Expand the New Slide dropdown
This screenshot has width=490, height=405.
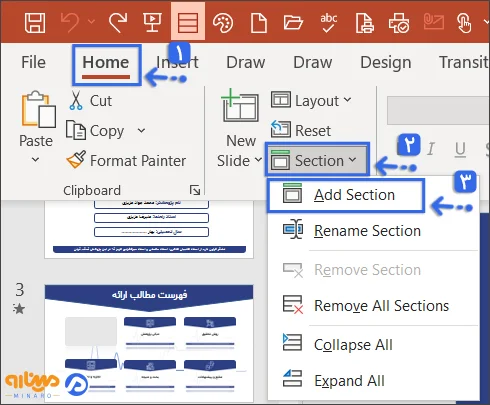click(258, 160)
